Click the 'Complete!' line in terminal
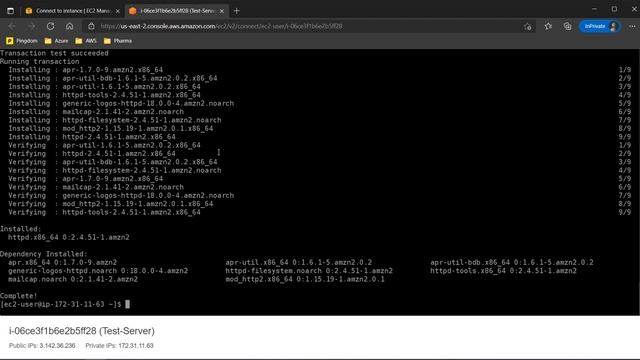This screenshot has height=360, width=640. (x=18, y=296)
